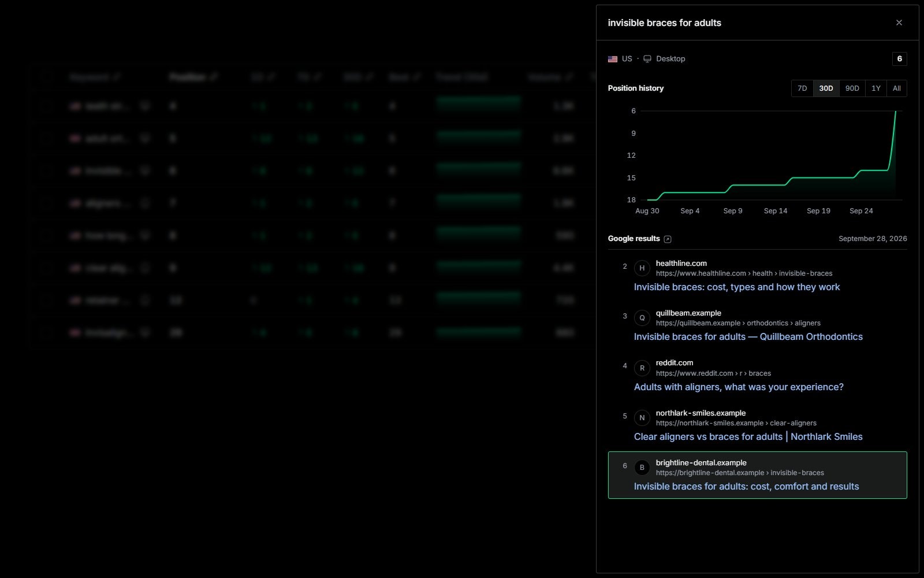Click the reddit.com URL breadcrumb
The height and width of the screenshot is (578, 924).
(713, 373)
